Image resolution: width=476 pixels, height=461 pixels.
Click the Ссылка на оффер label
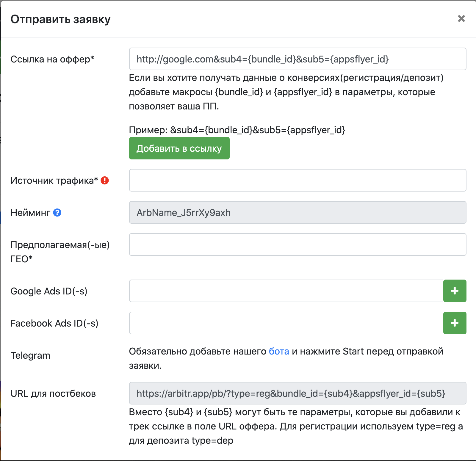tap(52, 59)
